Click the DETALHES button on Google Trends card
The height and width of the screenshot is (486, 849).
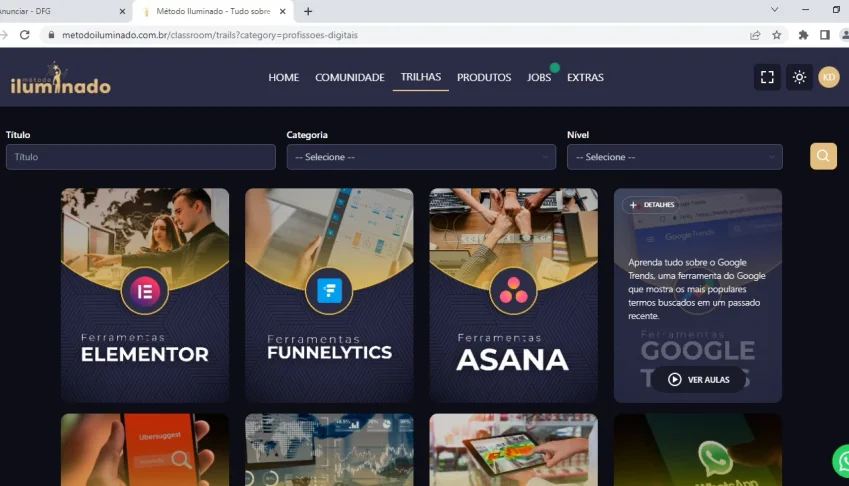click(652, 205)
